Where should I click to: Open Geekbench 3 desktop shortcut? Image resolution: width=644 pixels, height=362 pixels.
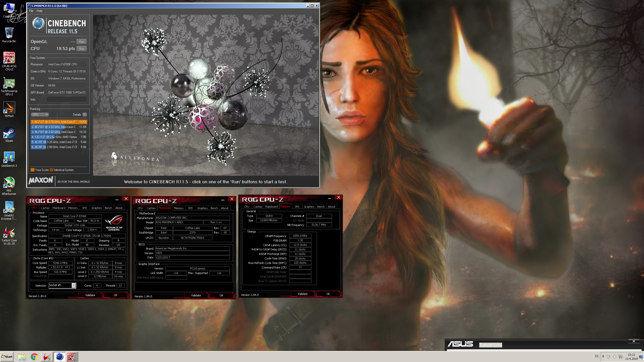[x=9, y=159]
